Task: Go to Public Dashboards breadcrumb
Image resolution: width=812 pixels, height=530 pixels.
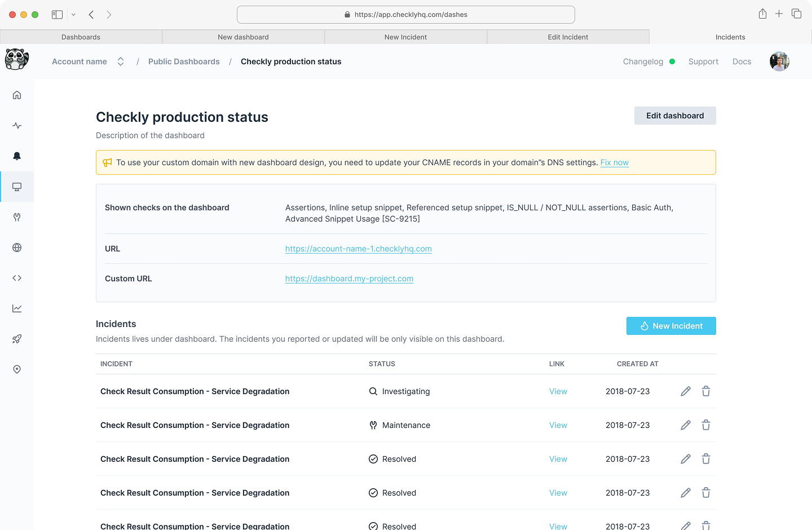Action: pyautogui.click(x=184, y=61)
